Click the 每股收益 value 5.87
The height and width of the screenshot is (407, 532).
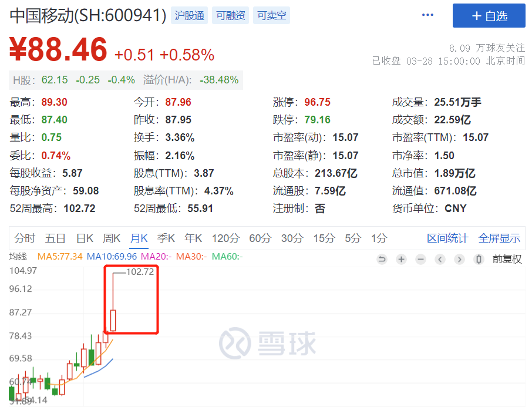[x=72, y=173]
